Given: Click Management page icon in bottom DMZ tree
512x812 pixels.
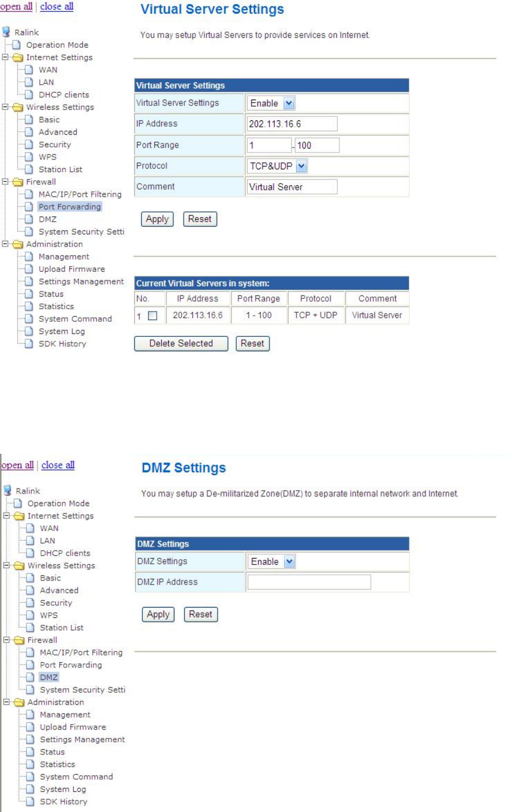Looking at the screenshot, I should (x=31, y=714).
